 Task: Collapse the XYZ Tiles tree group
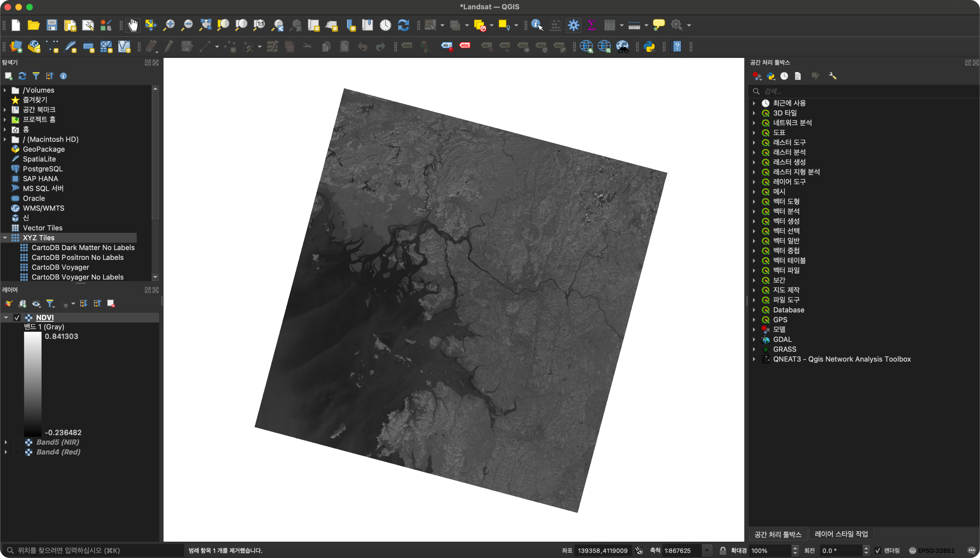[5, 238]
